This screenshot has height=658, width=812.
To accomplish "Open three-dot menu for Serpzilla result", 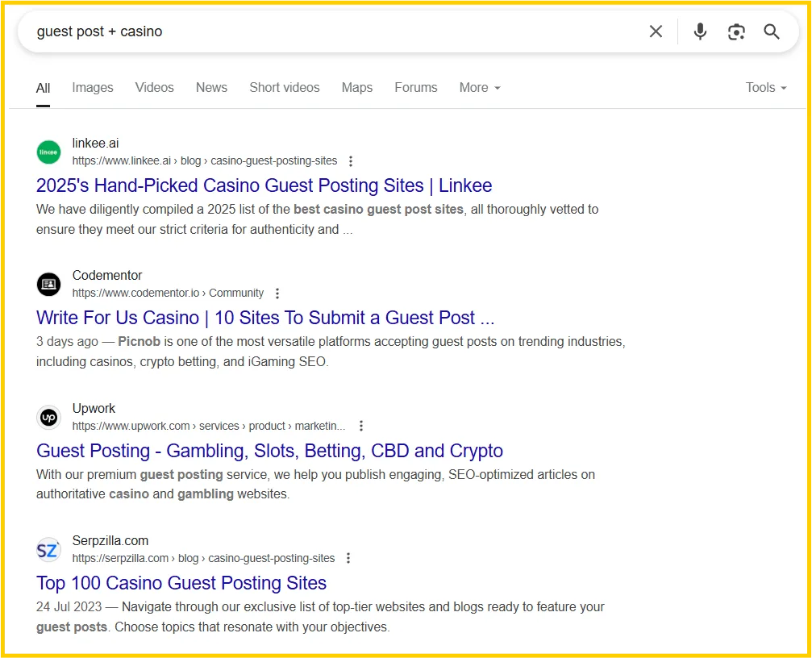I will tap(348, 558).
